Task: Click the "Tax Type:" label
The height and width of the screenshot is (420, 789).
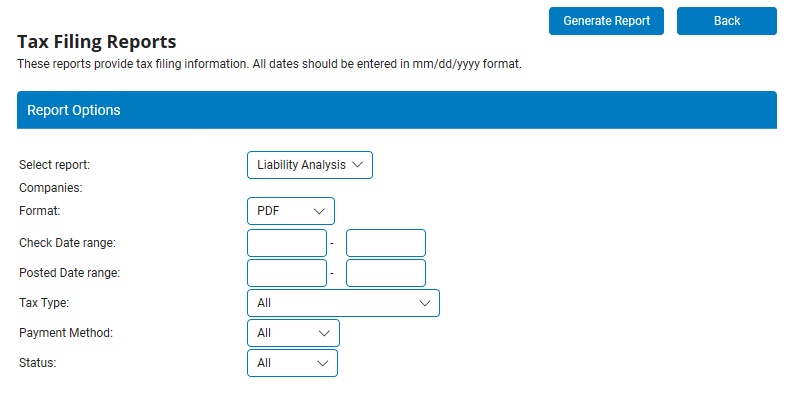Action: tap(44, 303)
